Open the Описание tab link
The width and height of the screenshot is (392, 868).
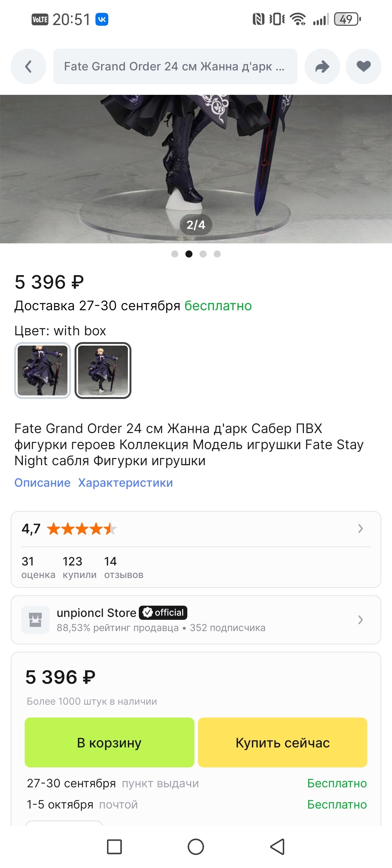[x=42, y=483]
